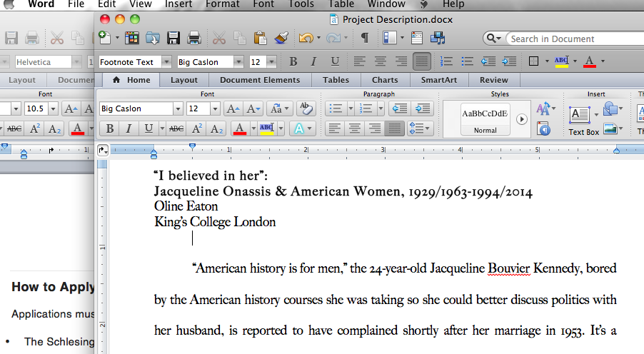Click the red font color swatch button

click(x=240, y=129)
